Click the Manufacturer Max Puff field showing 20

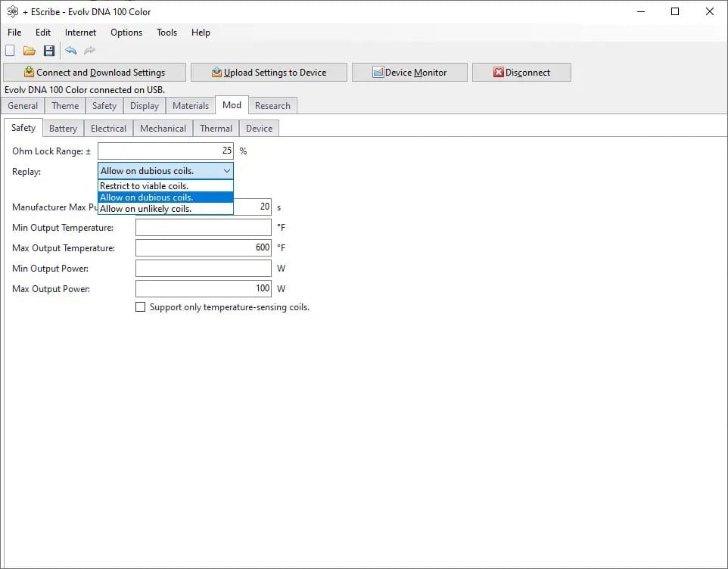(252, 207)
